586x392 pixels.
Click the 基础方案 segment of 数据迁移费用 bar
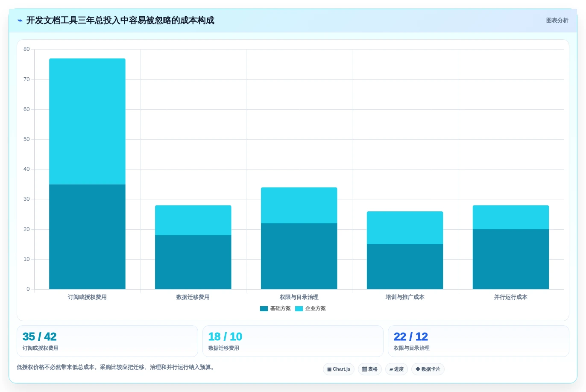coord(193,262)
